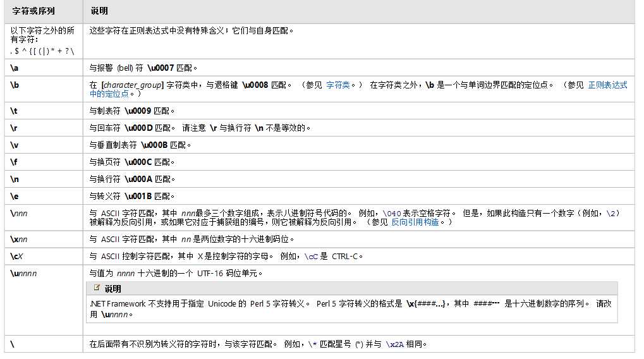
Task: Click the \cC example code
Action: (311, 257)
